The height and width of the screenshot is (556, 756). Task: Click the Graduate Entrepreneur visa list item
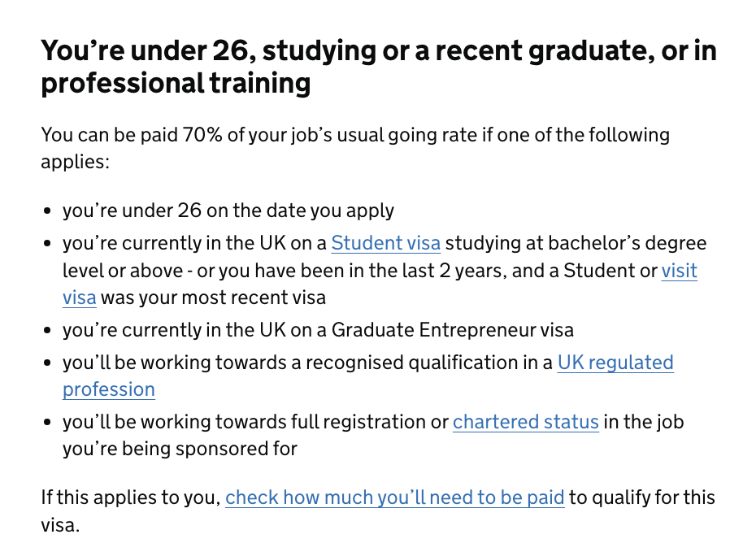318,330
